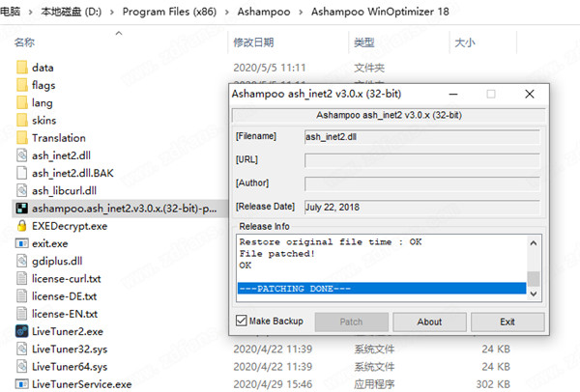Click the 302 KB size cell

(493, 384)
